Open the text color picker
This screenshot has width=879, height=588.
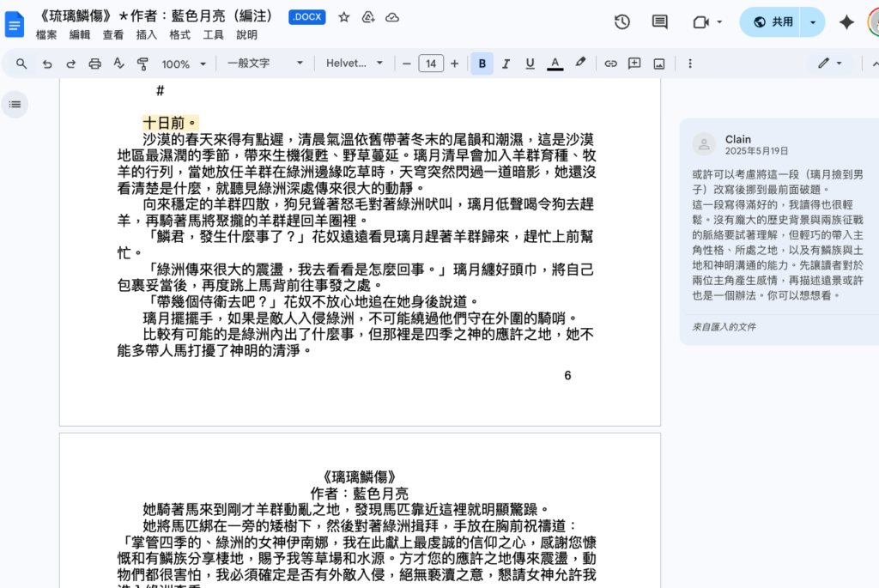[x=555, y=64]
